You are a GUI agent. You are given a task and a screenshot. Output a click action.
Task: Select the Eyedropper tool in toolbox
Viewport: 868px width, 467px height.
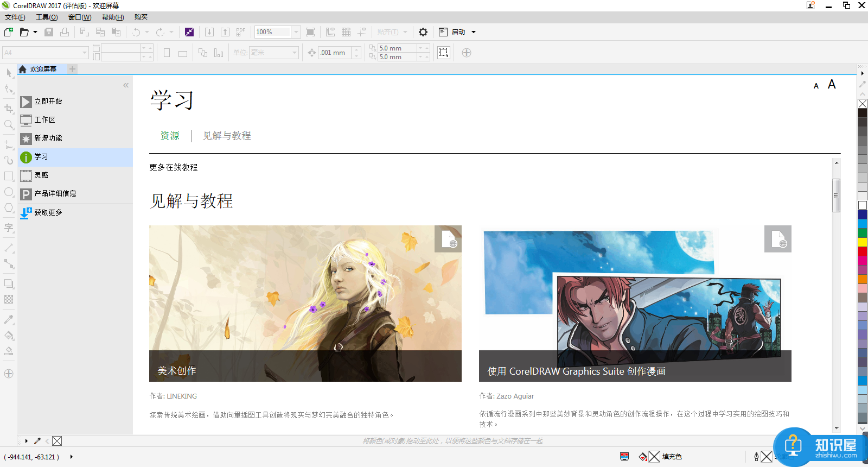9,320
